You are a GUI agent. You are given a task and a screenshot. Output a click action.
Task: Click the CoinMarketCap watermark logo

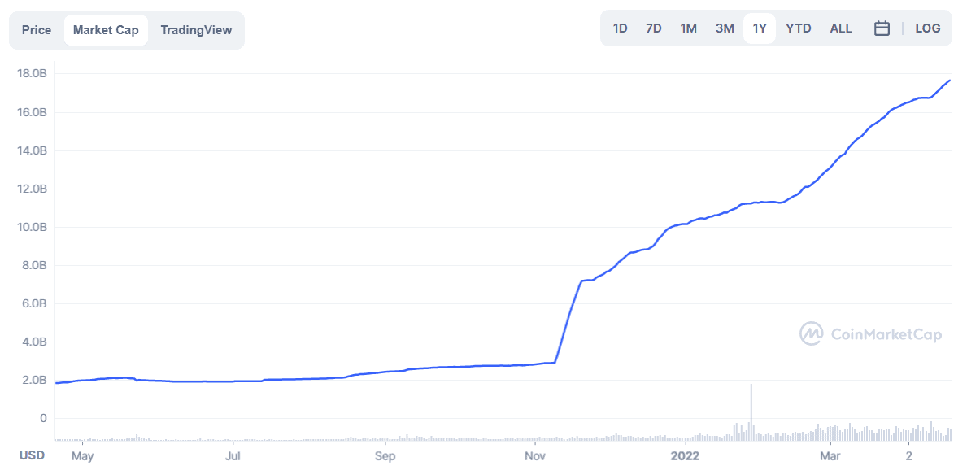871,333
